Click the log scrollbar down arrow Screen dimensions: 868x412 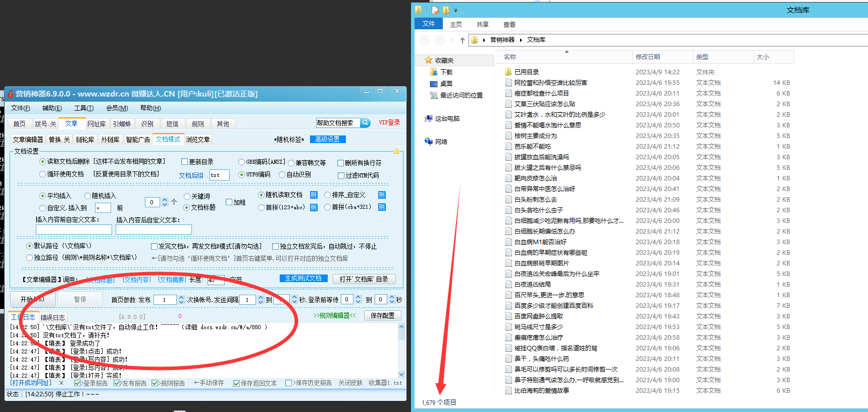click(x=401, y=375)
